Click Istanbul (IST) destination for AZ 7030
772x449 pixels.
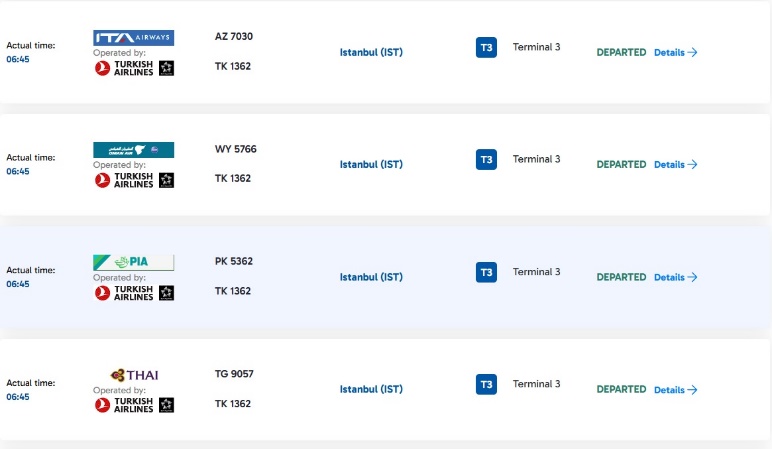(x=371, y=52)
